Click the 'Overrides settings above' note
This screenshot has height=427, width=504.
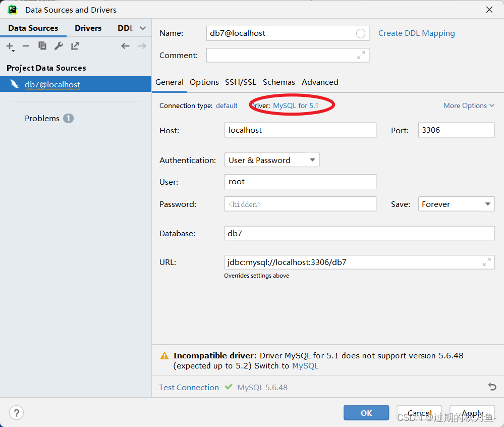pos(256,276)
